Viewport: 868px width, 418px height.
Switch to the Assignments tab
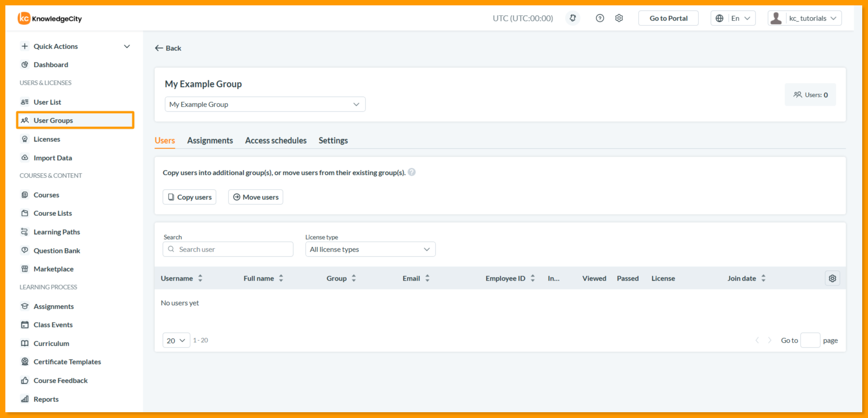pyautogui.click(x=210, y=141)
